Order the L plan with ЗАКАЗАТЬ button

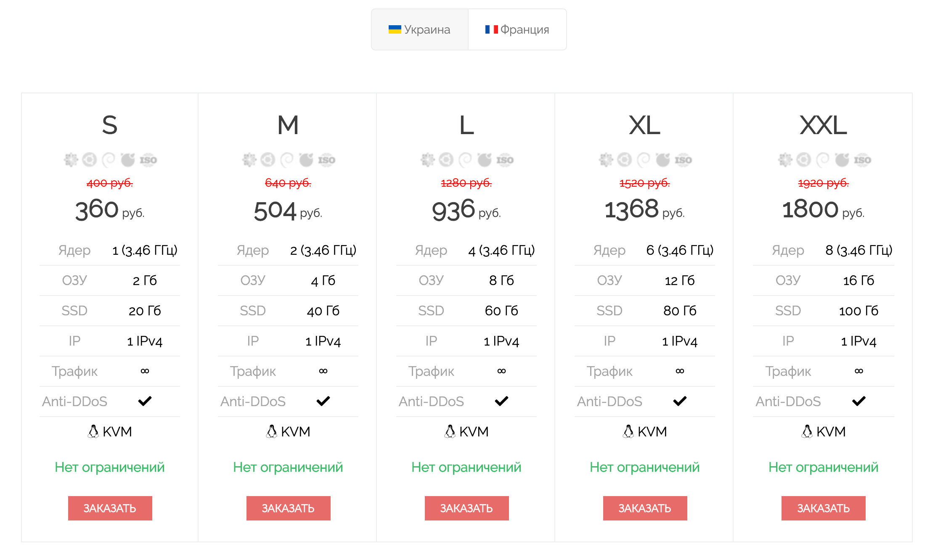[467, 508]
